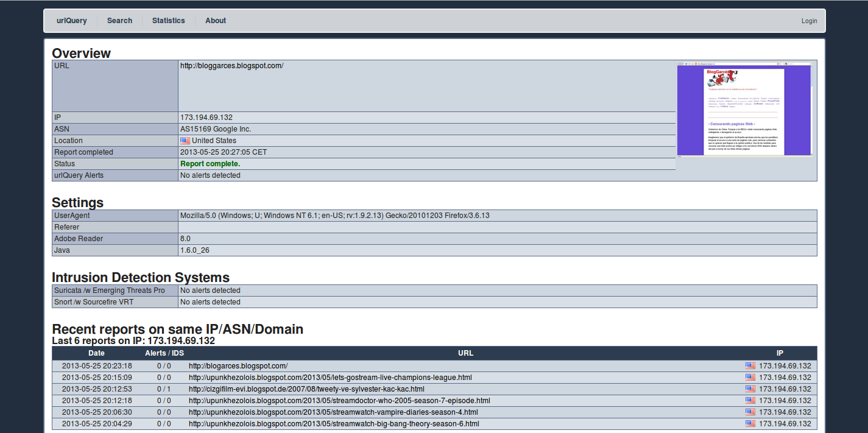Screen dimensions: 868x433
Task: Open the bloggarces.blogspot.com report link
Action: click(x=239, y=365)
